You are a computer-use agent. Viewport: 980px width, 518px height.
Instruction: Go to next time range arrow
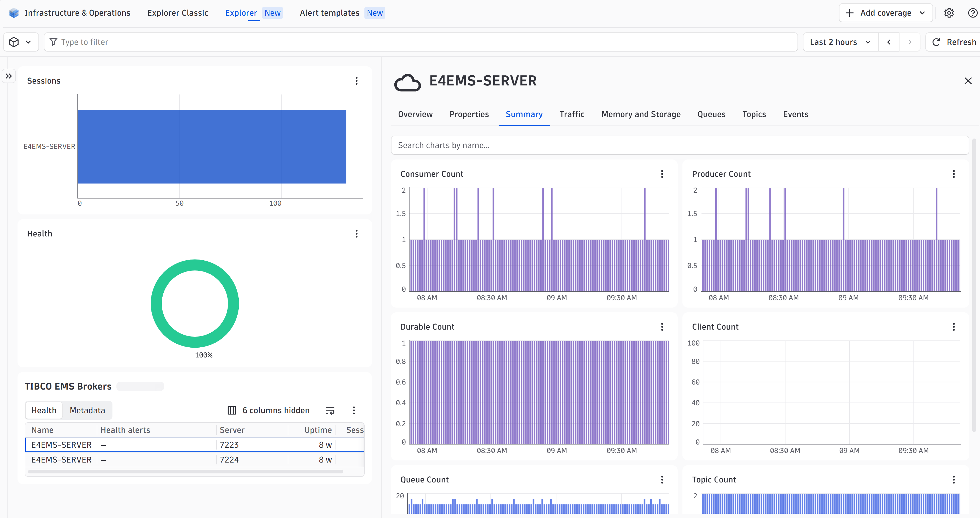click(x=910, y=42)
